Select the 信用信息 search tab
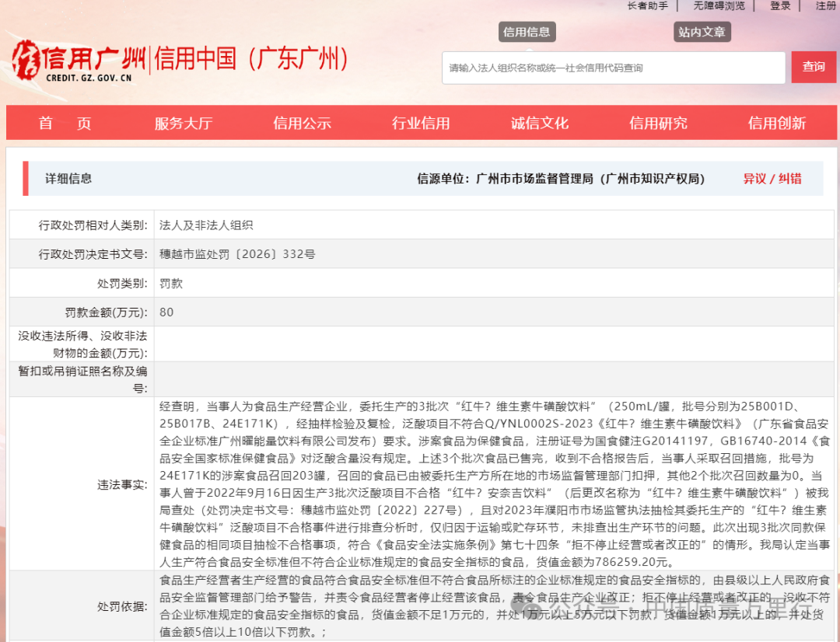840x642 pixels. click(527, 32)
